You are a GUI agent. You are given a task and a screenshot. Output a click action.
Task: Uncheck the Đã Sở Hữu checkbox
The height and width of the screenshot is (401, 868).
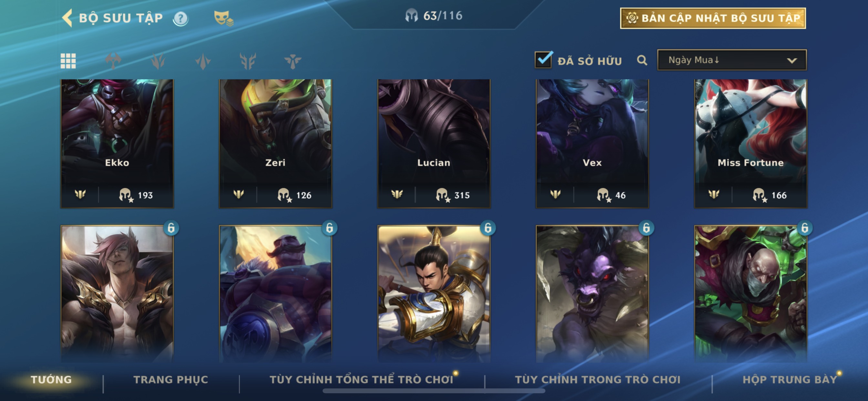point(543,60)
